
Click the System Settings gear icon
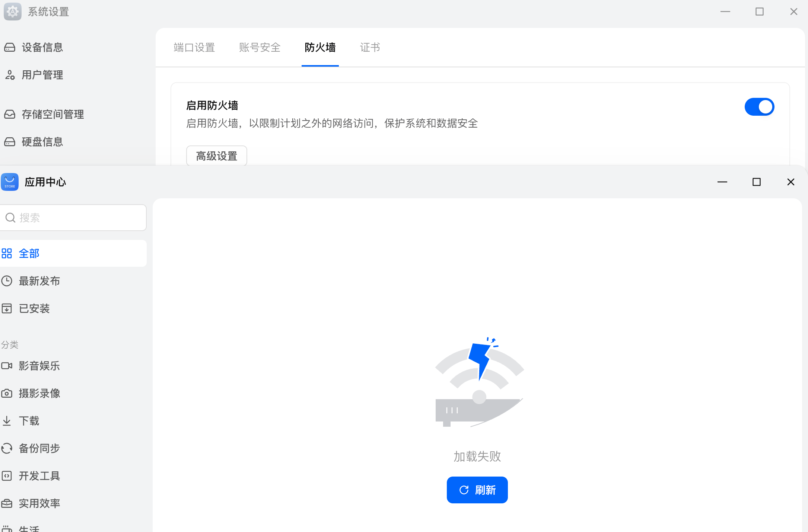tap(12, 12)
